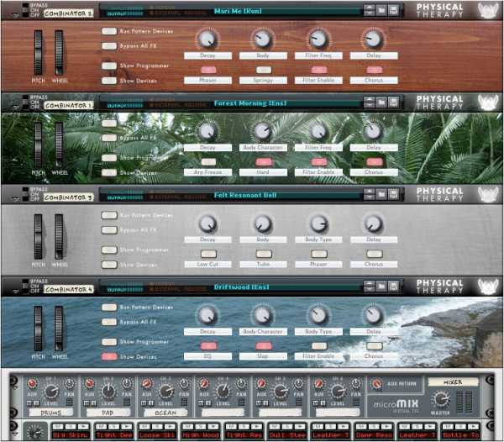Viewport: 504px width, 442px height.
Task: Mute the DRUMS mixer channel
Action: point(29,403)
